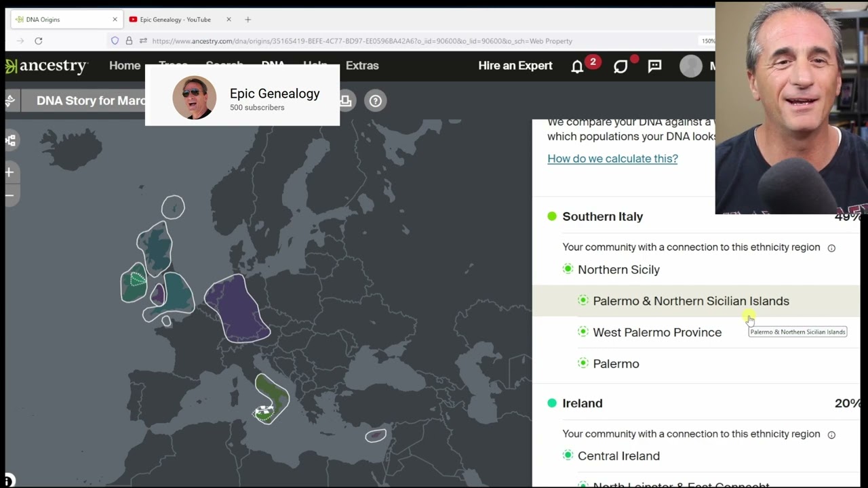The width and height of the screenshot is (868, 488).
Task: Click the Southern Italy region on map
Action: click(275, 393)
